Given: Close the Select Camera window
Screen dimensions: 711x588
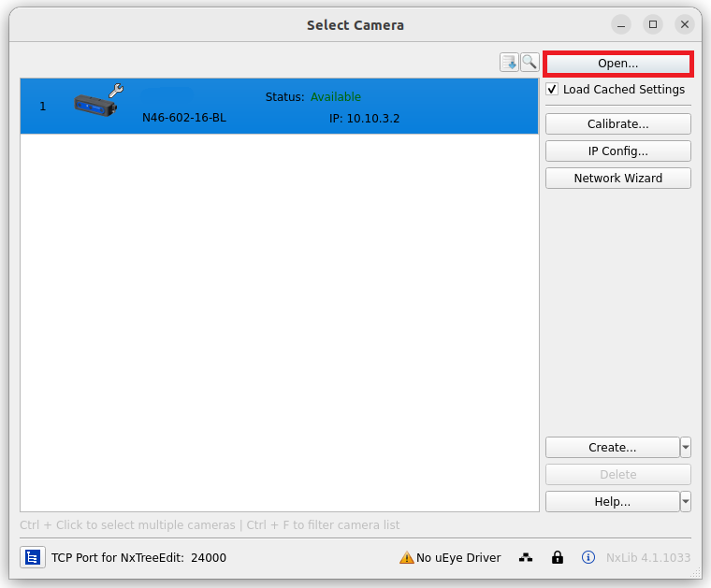Looking at the screenshot, I should coord(685,24).
